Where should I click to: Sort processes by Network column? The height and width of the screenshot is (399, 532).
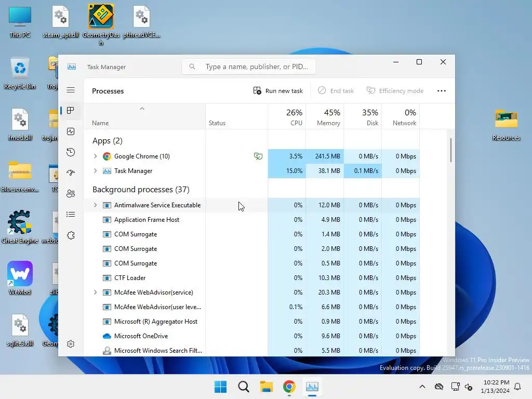[401, 117]
